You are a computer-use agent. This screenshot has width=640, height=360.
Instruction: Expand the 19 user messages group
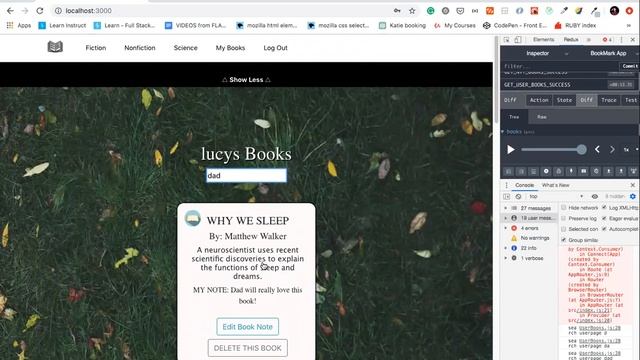[x=506, y=218]
